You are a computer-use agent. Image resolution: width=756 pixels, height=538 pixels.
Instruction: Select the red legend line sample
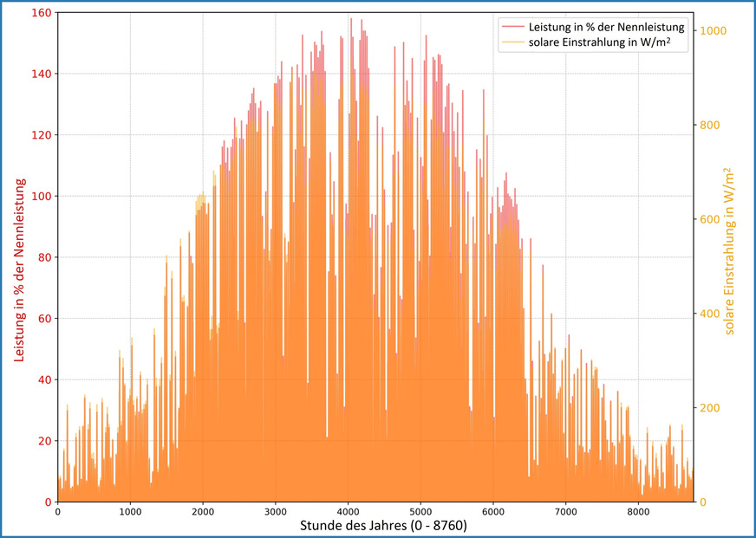pyautogui.click(x=514, y=26)
